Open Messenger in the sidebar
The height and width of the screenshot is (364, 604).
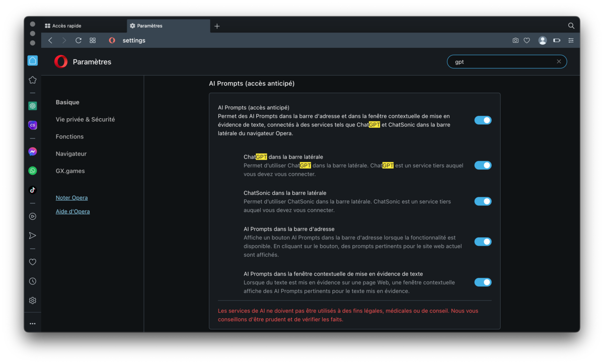click(33, 152)
